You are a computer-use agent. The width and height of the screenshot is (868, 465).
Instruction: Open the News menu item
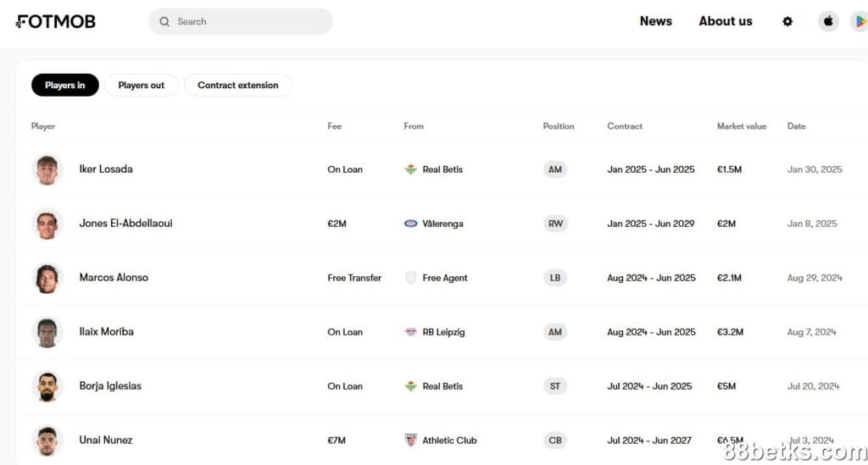click(x=655, y=21)
